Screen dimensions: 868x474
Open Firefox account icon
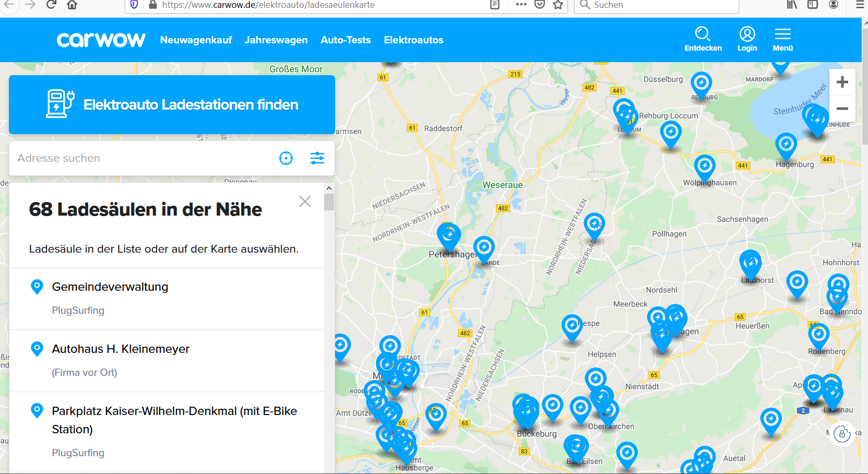pyautogui.click(x=834, y=5)
